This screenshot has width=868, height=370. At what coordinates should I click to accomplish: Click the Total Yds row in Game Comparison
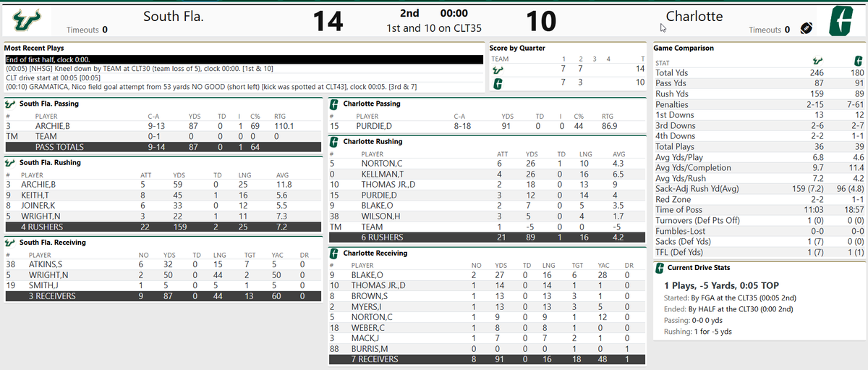pos(758,73)
